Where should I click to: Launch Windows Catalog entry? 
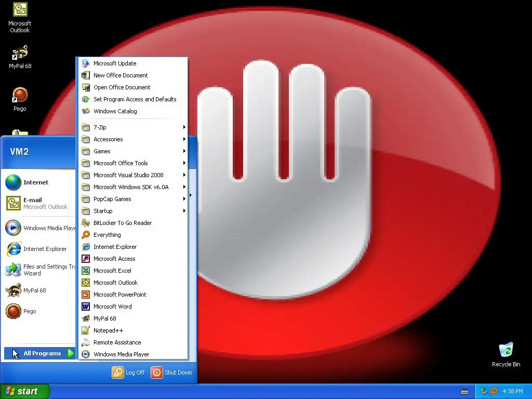point(133,111)
